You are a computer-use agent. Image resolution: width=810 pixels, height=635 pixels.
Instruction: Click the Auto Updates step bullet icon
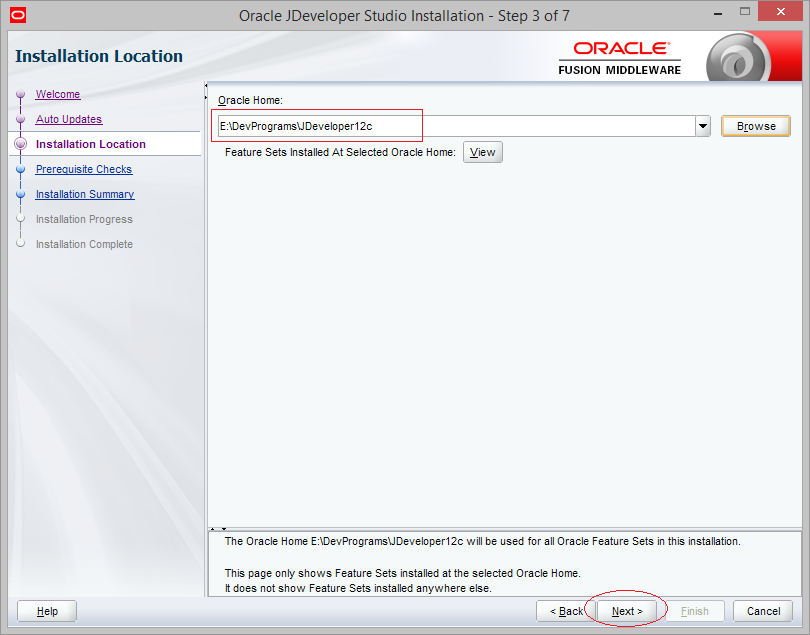[x=21, y=119]
